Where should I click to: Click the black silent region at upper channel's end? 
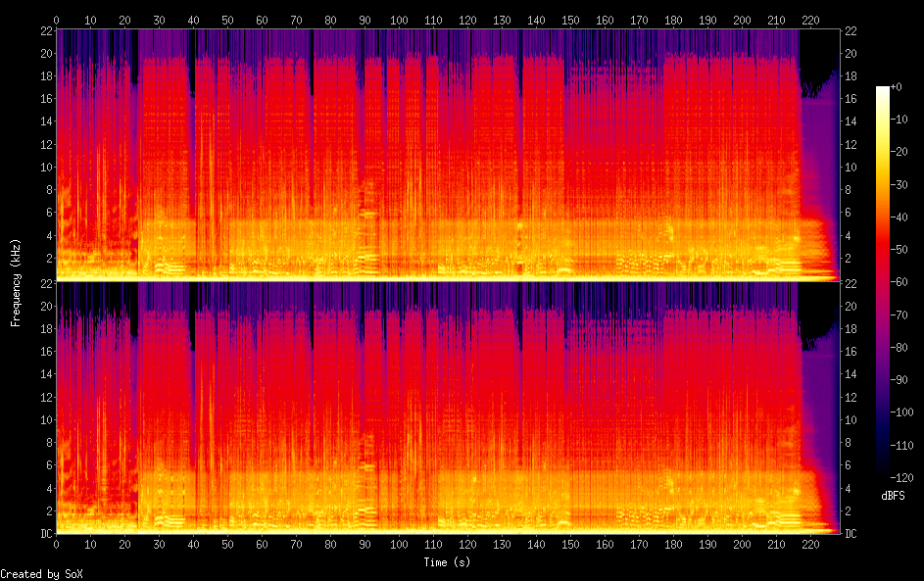pyautogui.click(x=816, y=59)
